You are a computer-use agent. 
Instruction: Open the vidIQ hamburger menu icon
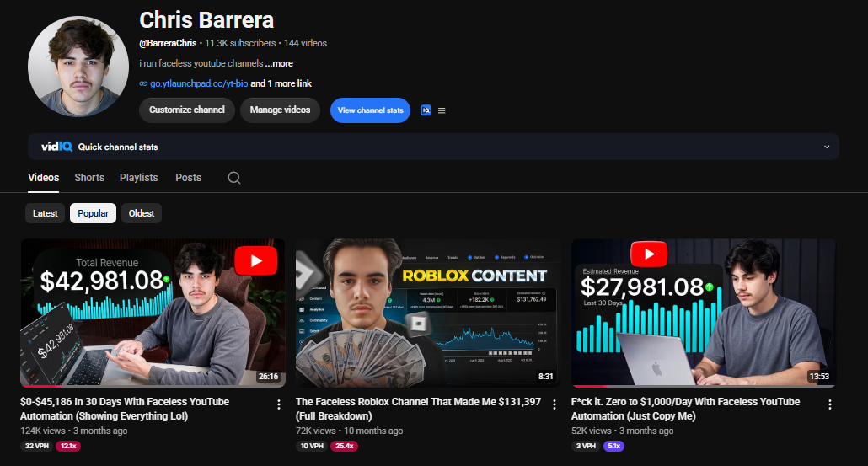click(x=442, y=110)
